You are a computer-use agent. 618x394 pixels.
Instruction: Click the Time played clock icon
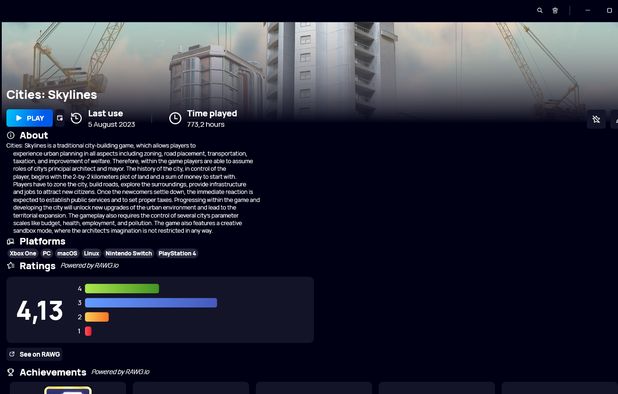(175, 118)
